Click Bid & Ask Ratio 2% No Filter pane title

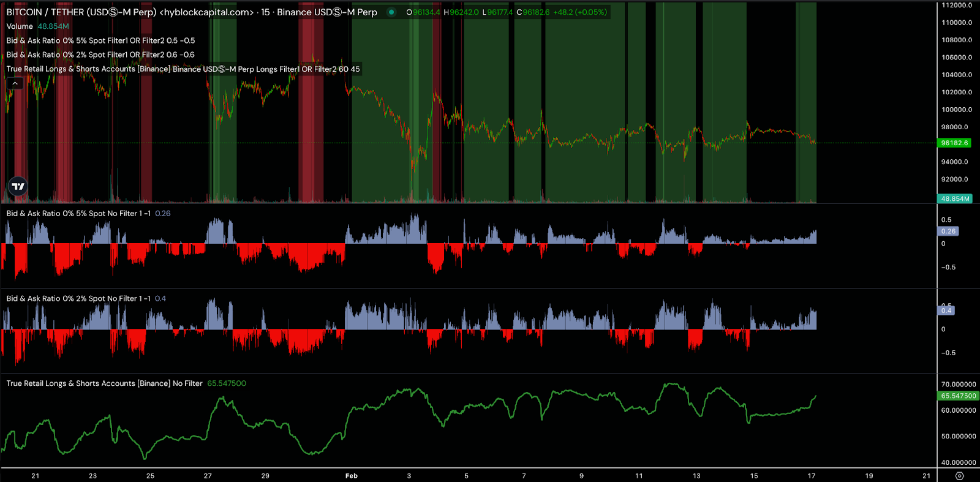(x=78, y=298)
